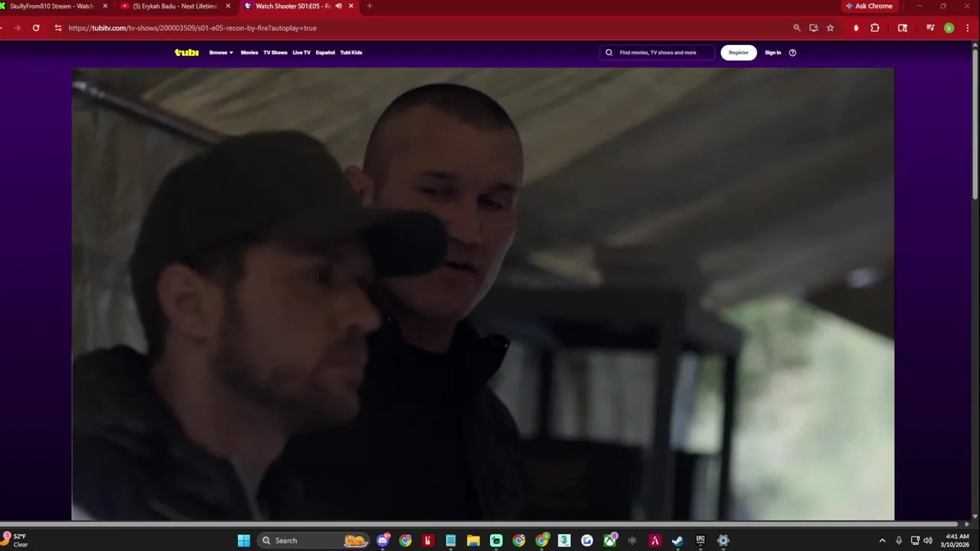Close the Watch Shooter tab
This screenshot has width=980, height=551.
pos(351,6)
